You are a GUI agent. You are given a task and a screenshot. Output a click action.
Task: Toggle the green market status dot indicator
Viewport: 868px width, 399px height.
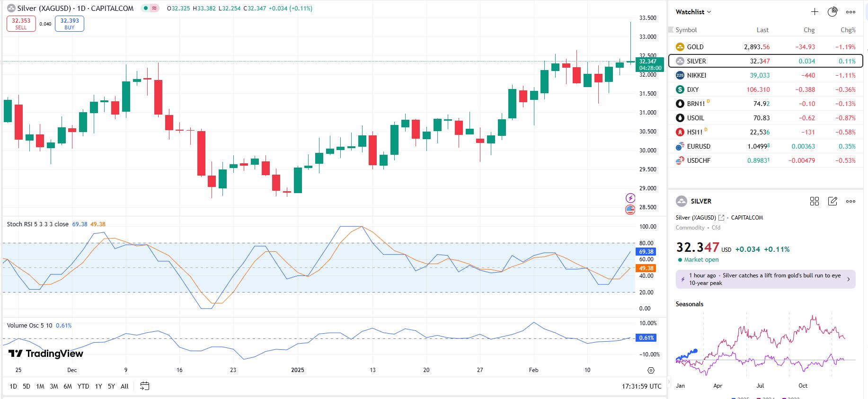point(146,8)
